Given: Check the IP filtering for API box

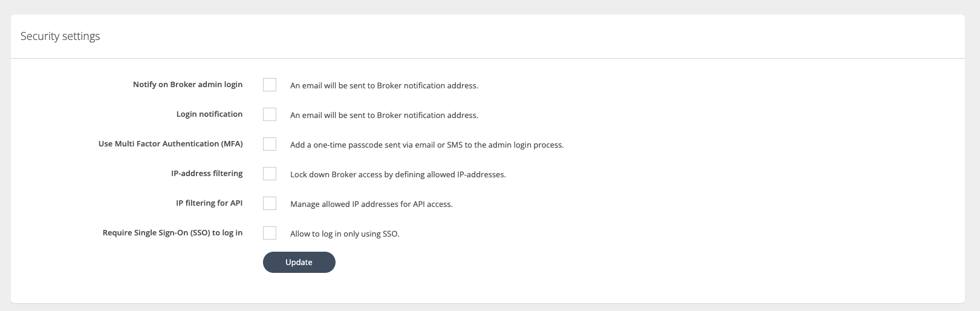Looking at the screenshot, I should click(270, 203).
